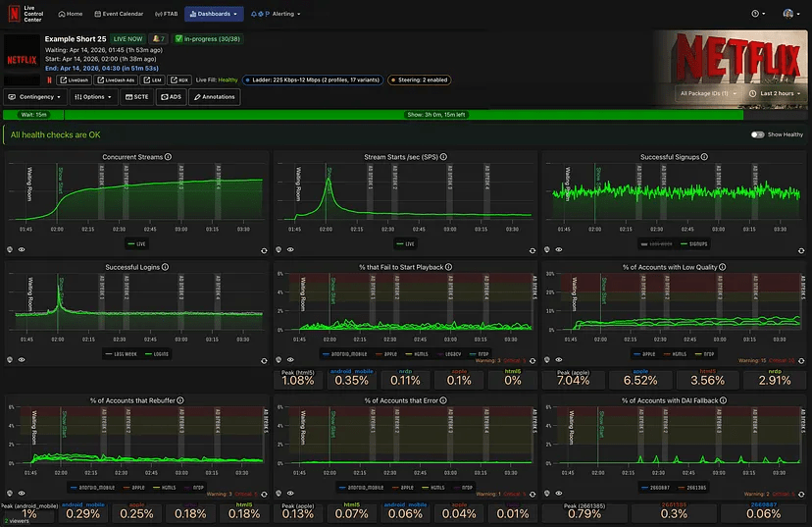
Task: Refresh the Concurrent Streams panel
Action: click(x=264, y=249)
